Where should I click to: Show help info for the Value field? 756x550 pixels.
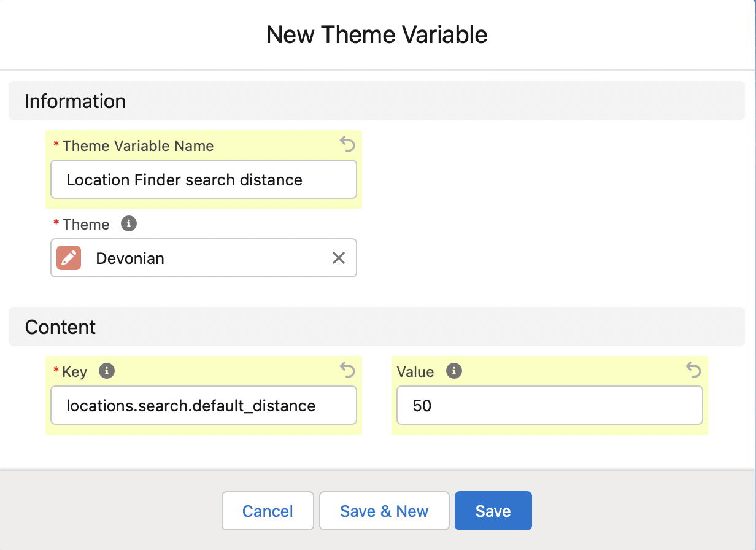[453, 371]
